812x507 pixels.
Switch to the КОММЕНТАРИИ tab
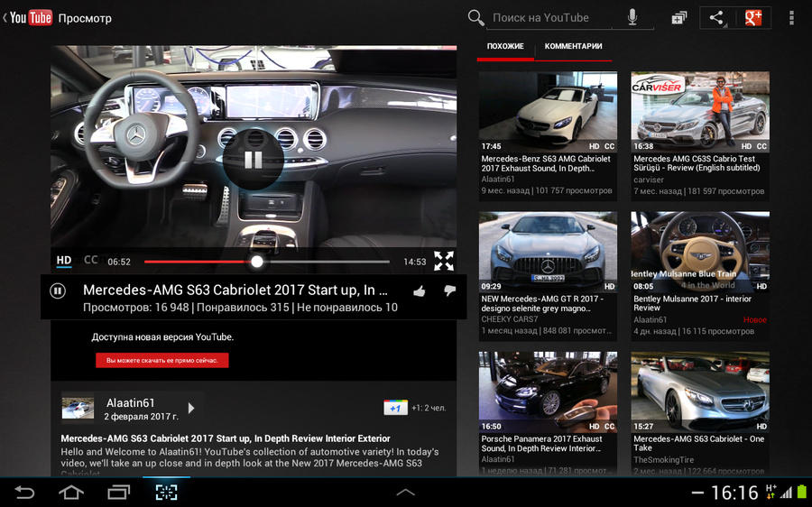tap(573, 47)
